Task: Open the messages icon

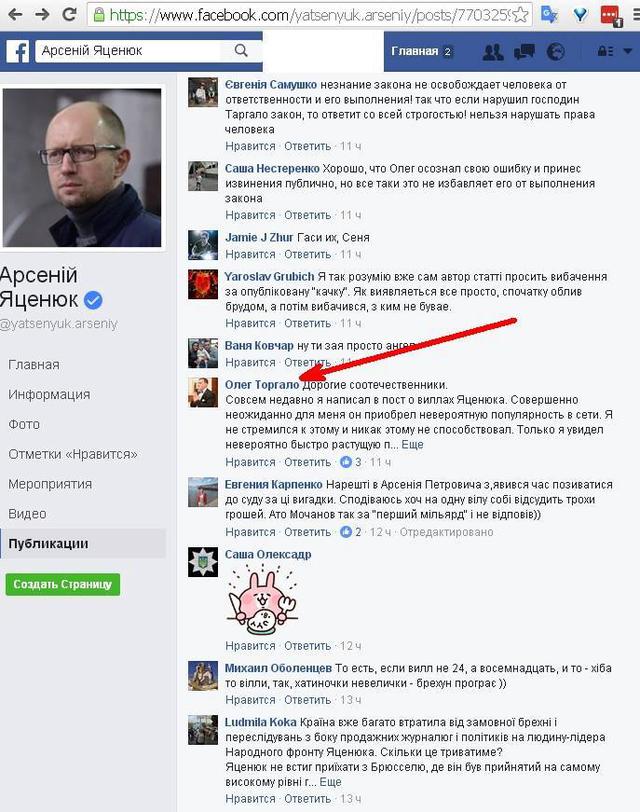Action: (524, 52)
